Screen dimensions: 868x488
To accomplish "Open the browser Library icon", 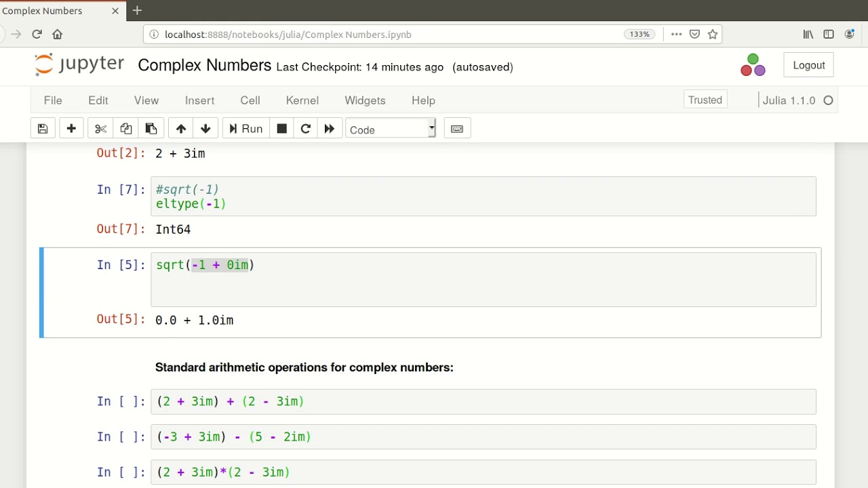I will tap(808, 34).
